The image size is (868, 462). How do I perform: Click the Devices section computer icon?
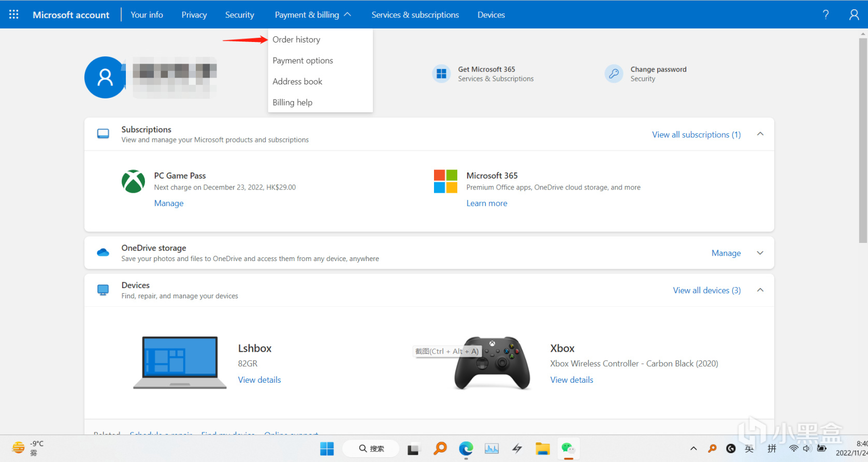coord(103,290)
